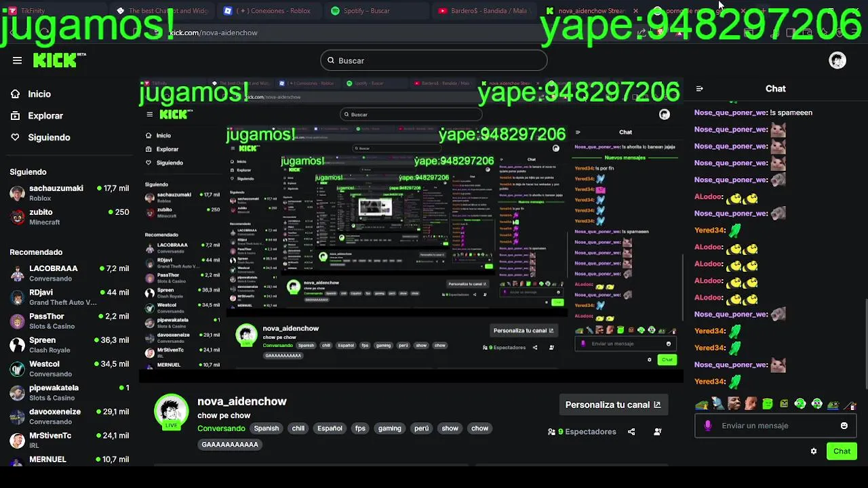Open the emoji picker smiley icon
868x488 pixels.
pyautogui.click(x=844, y=426)
